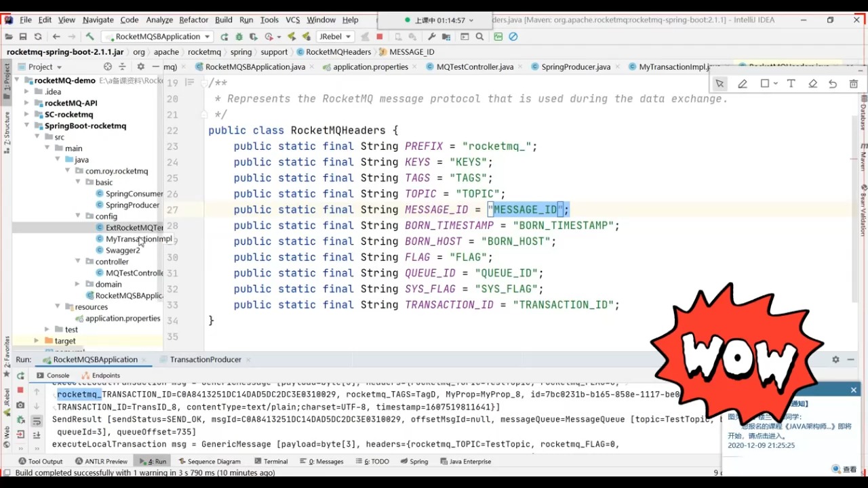Image resolution: width=868 pixels, height=488 pixels.
Task: Switch to the Endpoints tab
Action: (101, 375)
